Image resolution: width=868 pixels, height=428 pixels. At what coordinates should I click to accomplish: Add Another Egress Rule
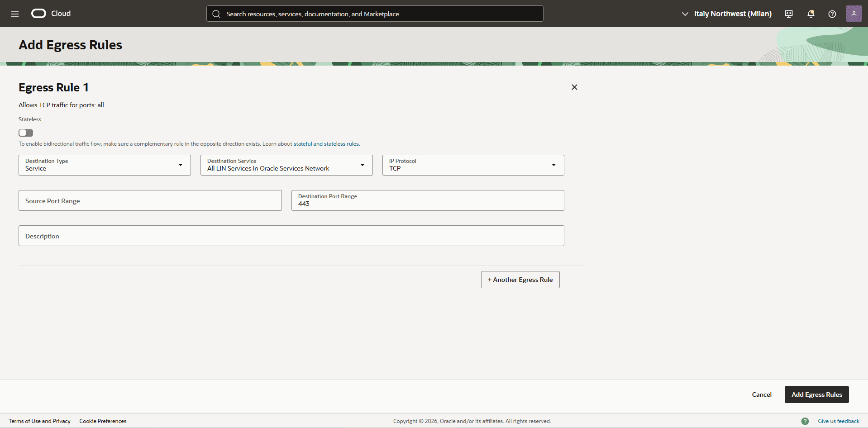(x=520, y=280)
